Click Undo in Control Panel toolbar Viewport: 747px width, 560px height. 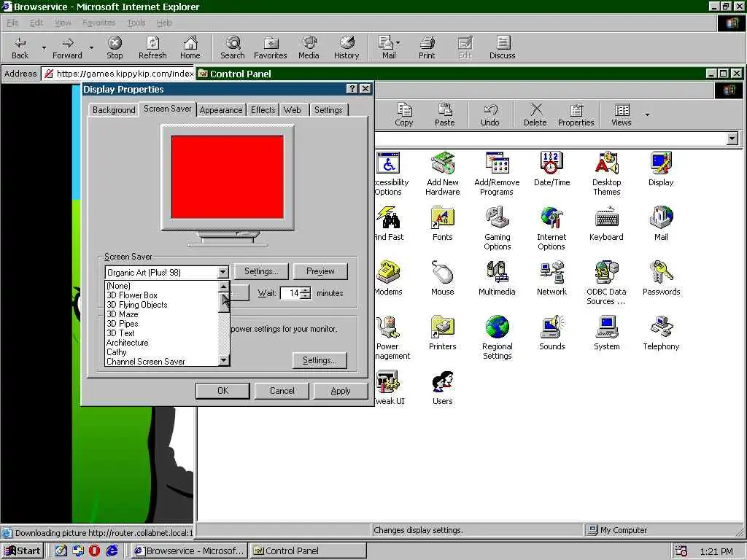pos(489,114)
